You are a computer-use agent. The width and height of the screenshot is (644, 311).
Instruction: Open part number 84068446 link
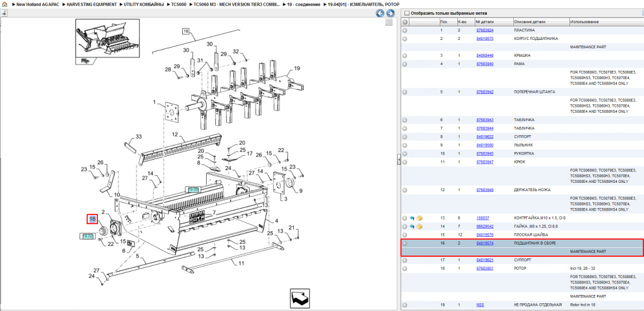(x=485, y=55)
